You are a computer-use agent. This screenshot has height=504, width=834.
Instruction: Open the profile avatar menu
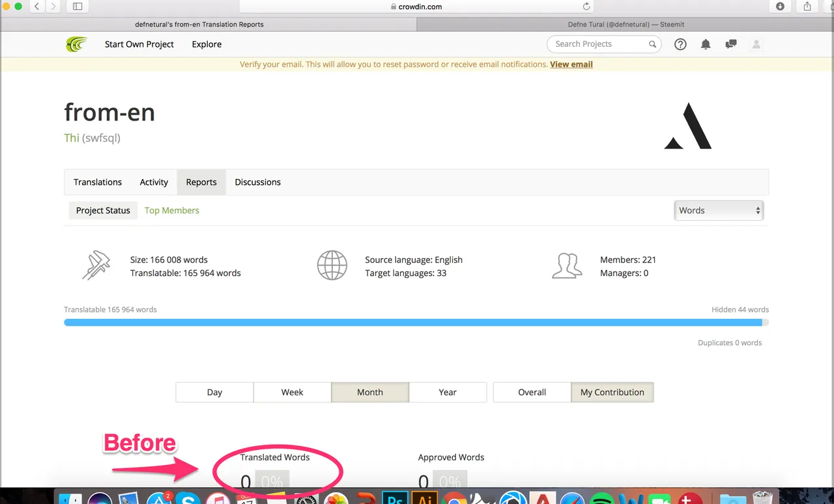click(756, 44)
